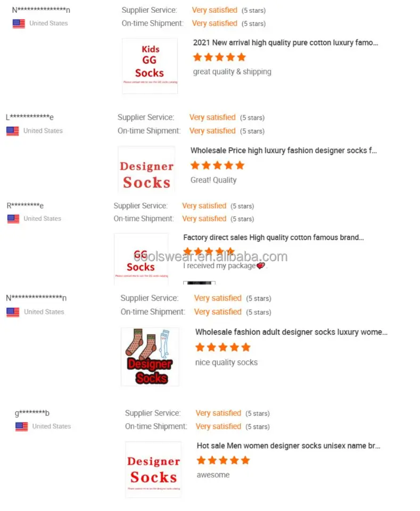Open 'Wholesale fashion adult designer socks luxury' link
The height and width of the screenshot is (511, 420).
tap(291, 332)
